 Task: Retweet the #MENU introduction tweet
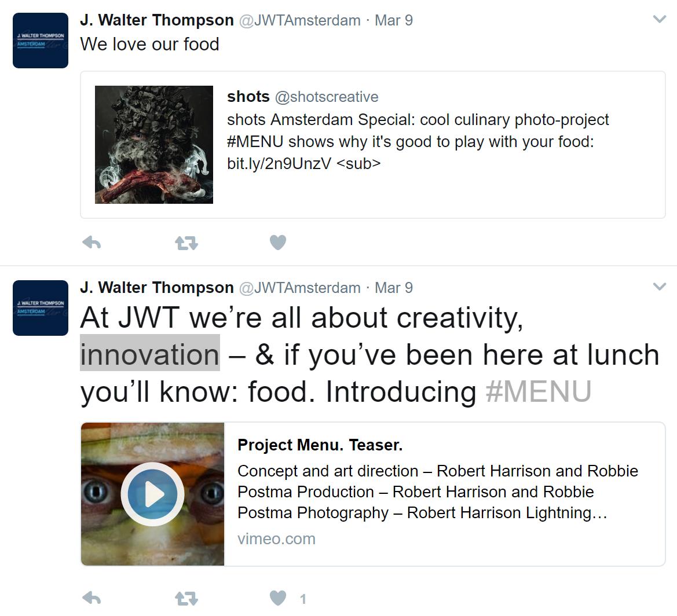pyautogui.click(x=186, y=599)
